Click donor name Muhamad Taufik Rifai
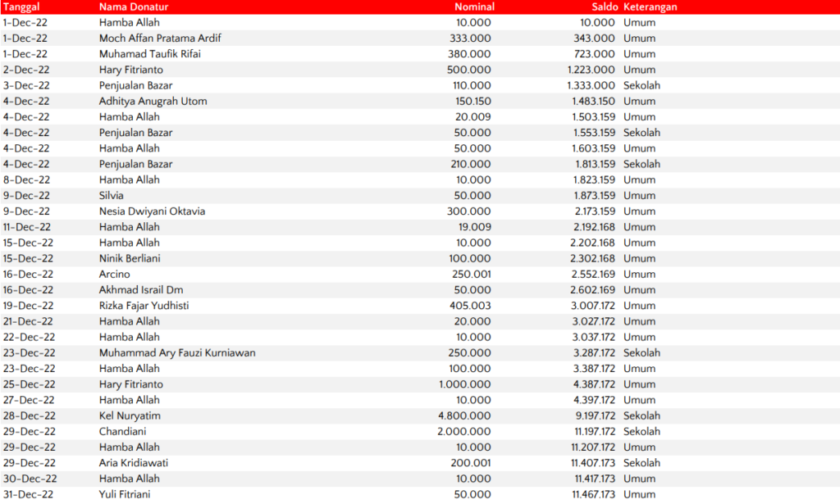 150,54
